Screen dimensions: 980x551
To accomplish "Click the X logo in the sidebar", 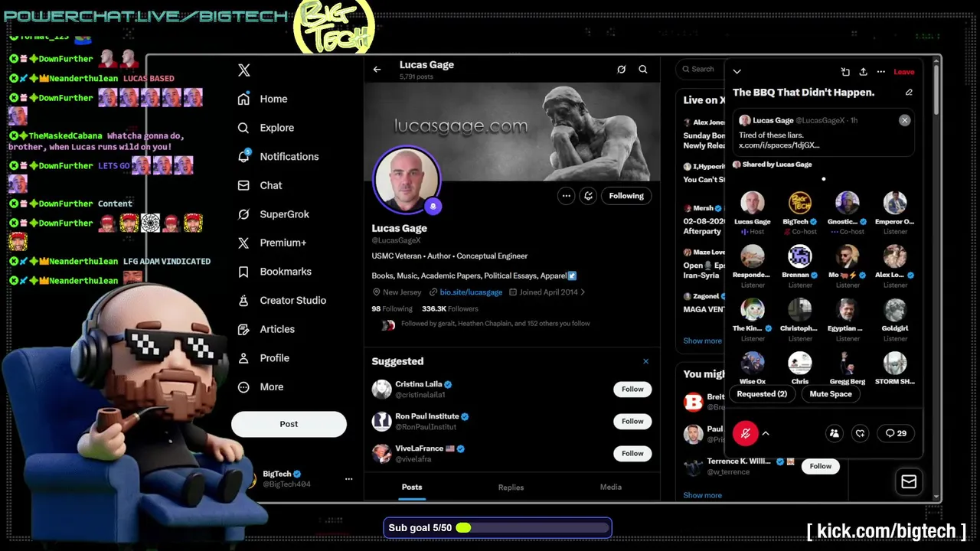I will tap(243, 70).
